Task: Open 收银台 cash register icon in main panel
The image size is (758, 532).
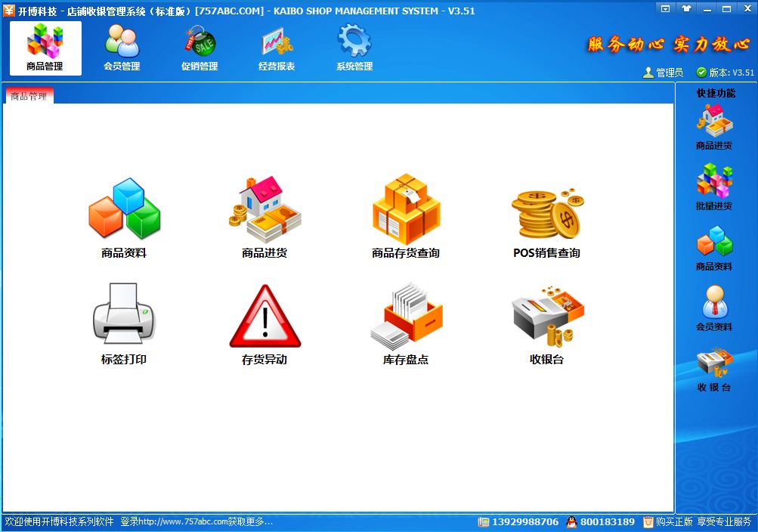Action: (546, 323)
